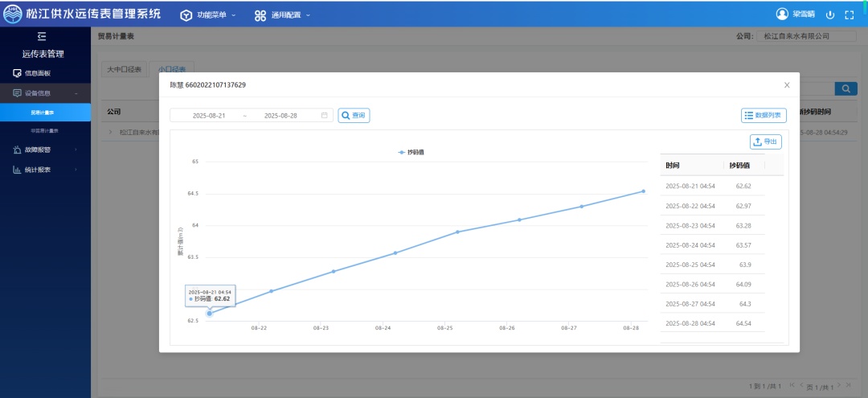
Task: Click start date field 2025-08-21
Action: point(209,116)
